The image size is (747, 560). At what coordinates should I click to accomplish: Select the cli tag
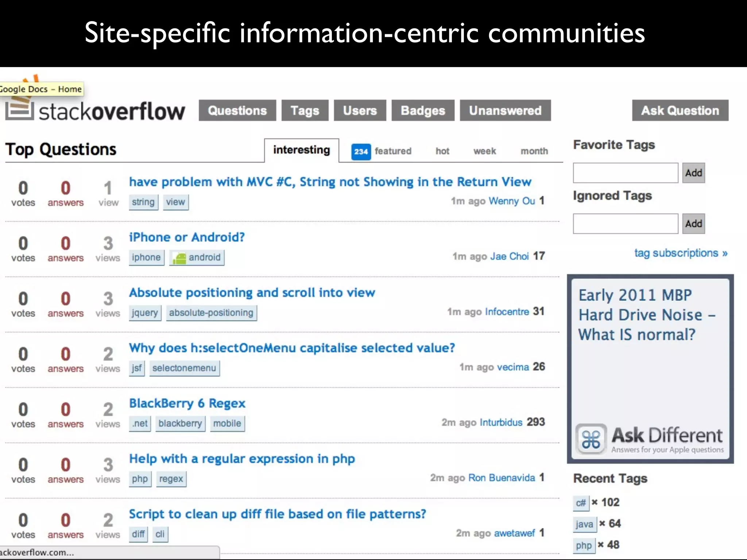pos(160,534)
